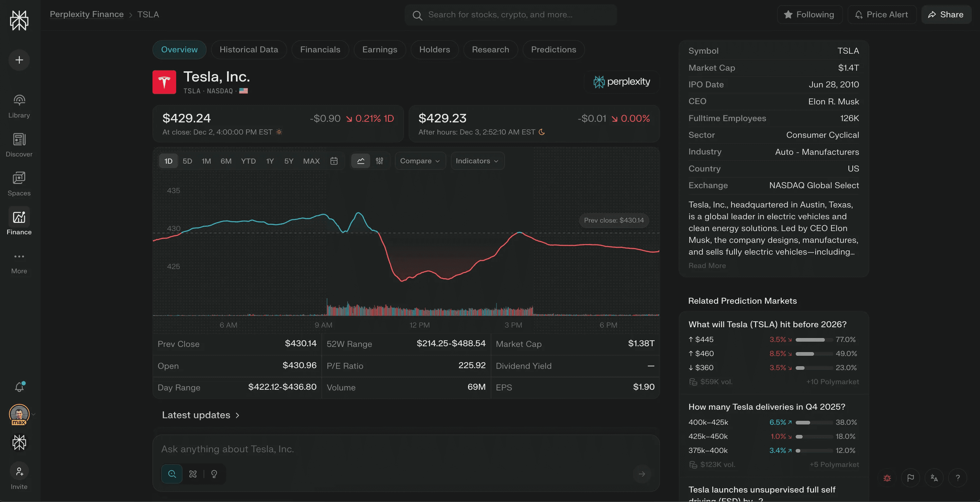Viewport: 980px width, 502px height.
Task: Switch to the Financials tab
Action: pyautogui.click(x=320, y=49)
